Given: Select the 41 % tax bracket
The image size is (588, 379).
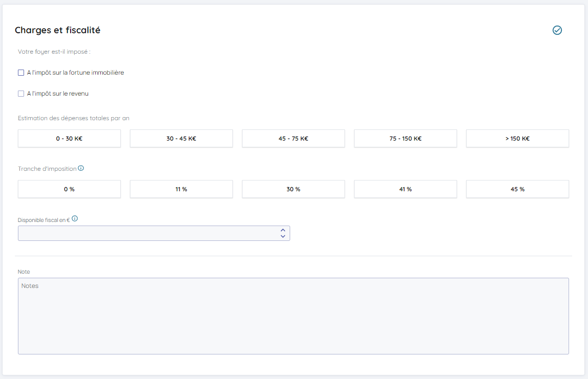Looking at the screenshot, I should coord(405,189).
